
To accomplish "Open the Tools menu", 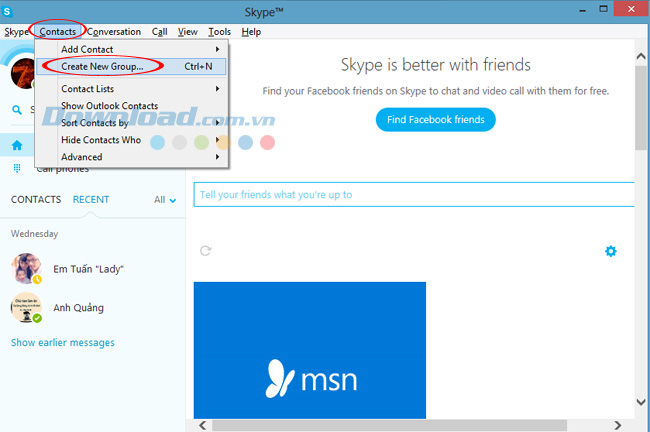I will coord(219,32).
